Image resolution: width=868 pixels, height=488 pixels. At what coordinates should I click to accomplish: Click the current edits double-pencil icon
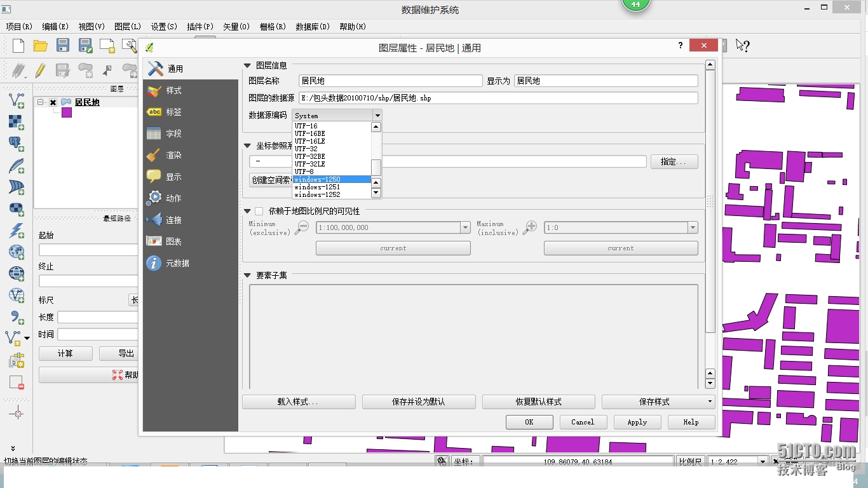tap(18, 70)
